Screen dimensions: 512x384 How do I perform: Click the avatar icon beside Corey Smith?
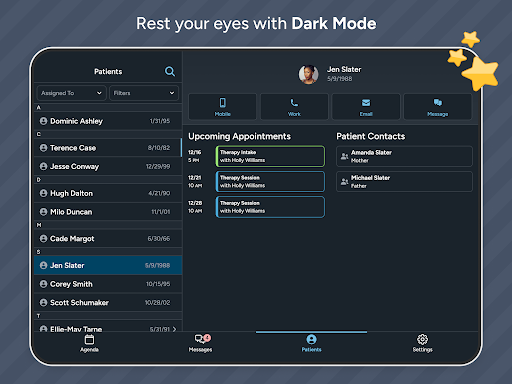point(43,284)
